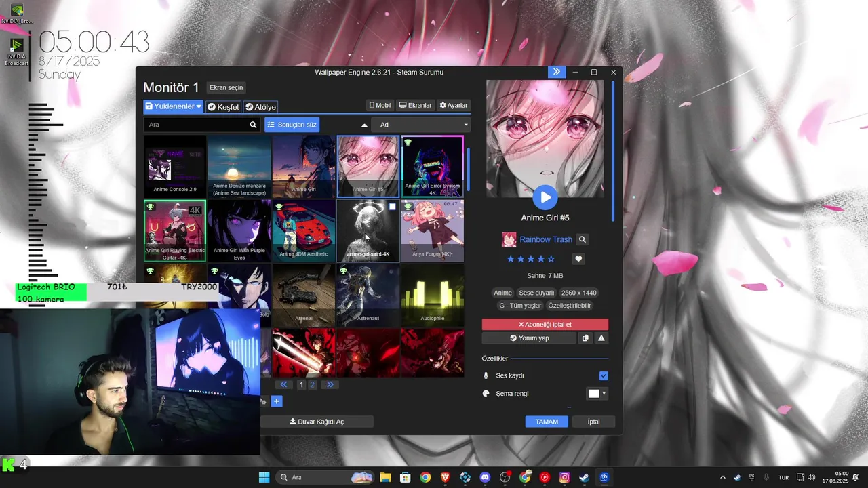868x488 pixels.
Task: Click the trophy icon on Anime Girl Error System
Action: 408,142
